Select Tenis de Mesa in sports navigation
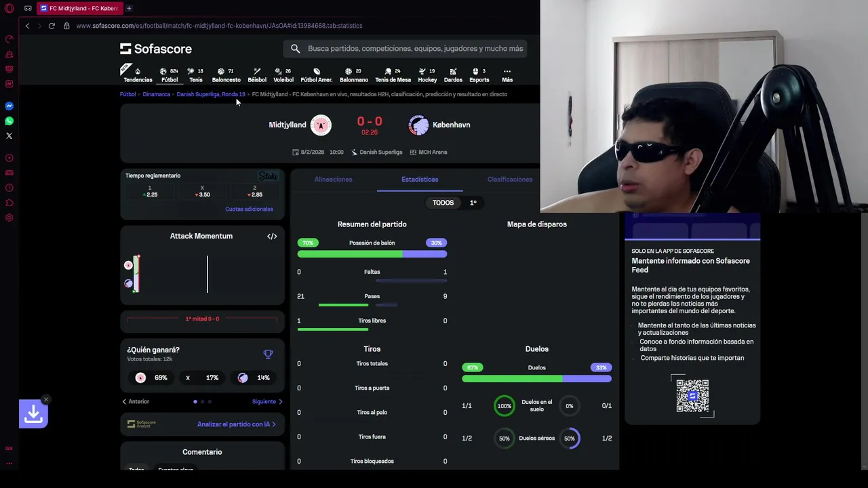The height and width of the screenshot is (488, 868). [393, 75]
